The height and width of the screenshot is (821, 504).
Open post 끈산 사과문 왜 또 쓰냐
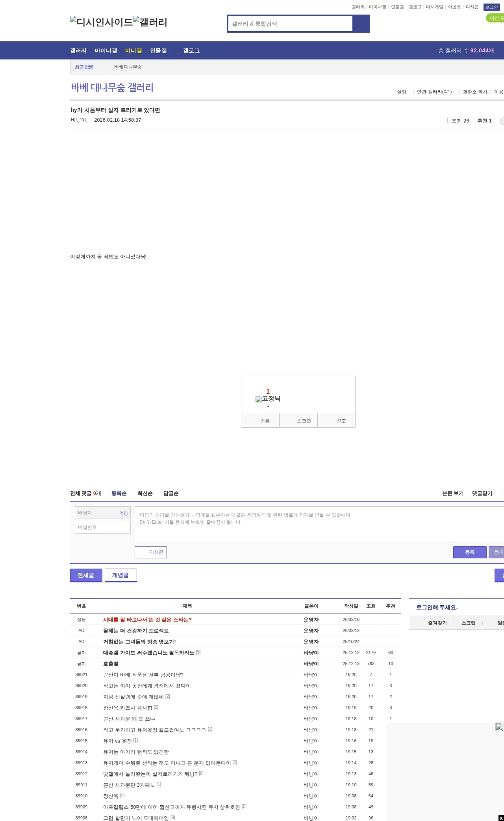pos(129,719)
